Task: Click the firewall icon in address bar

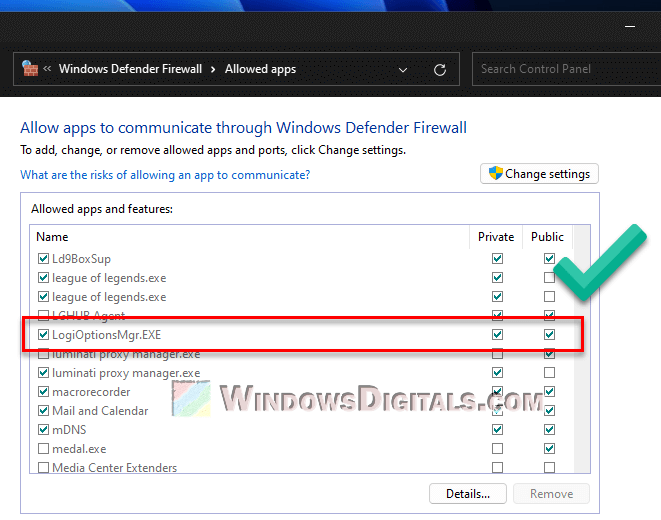Action: click(x=30, y=69)
